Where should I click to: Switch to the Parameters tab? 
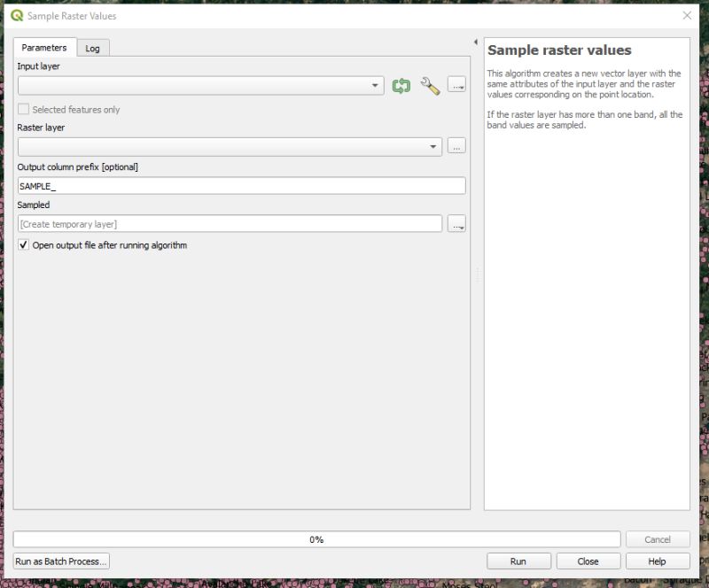44,48
